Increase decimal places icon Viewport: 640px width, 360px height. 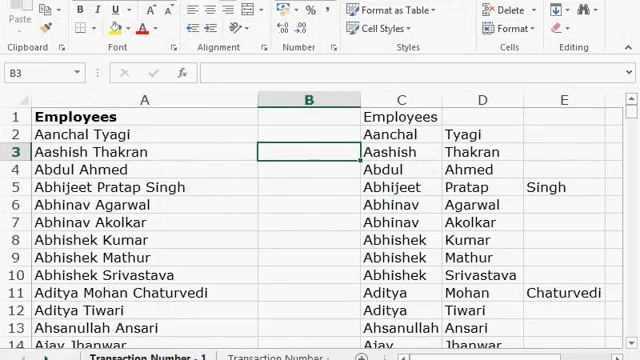(x=282, y=28)
